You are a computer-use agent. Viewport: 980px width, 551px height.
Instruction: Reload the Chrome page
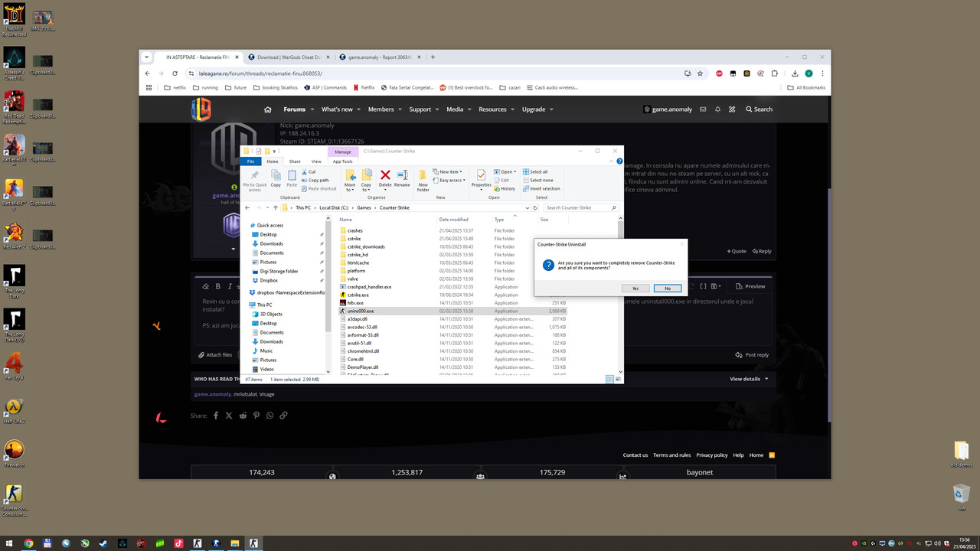[x=175, y=73]
